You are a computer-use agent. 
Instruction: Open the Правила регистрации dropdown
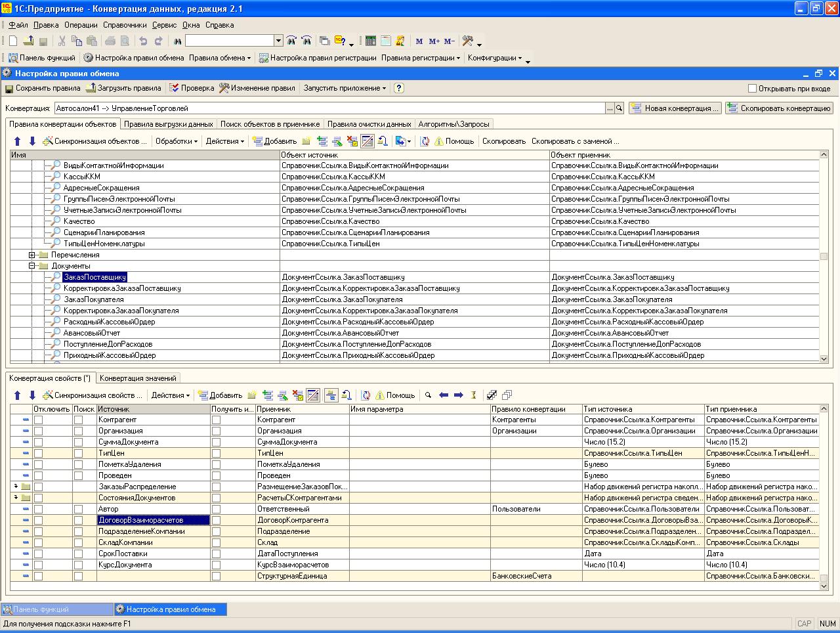(421, 58)
